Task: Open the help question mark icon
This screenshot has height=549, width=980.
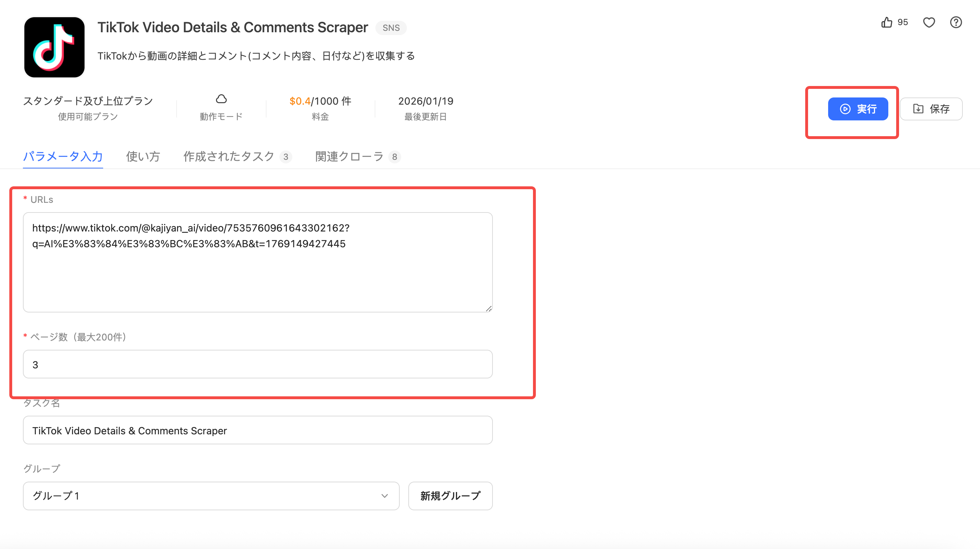Action: [956, 23]
